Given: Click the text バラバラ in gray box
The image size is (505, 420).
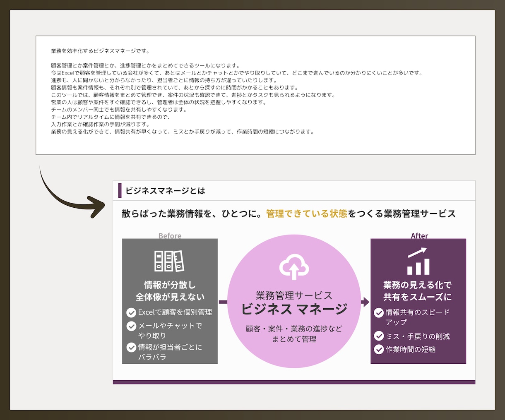Looking at the screenshot, I should click(152, 357).
